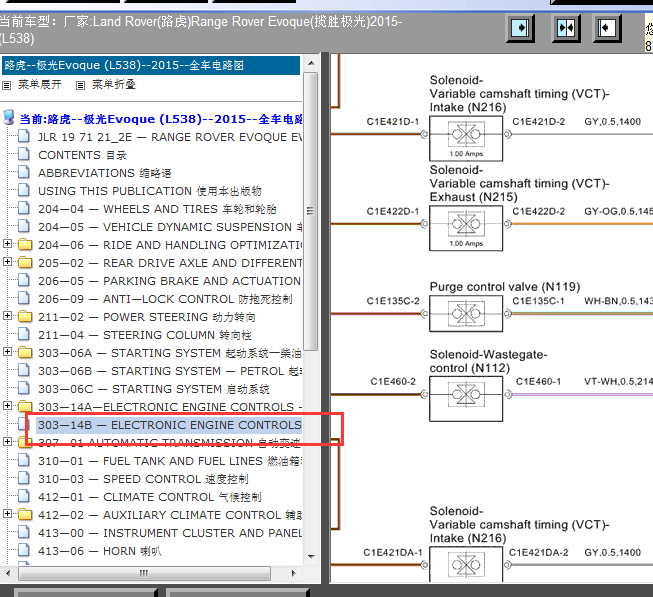
Task: Open 204-04 WHEELS AND TIRES diagram
Action: (157, 209)
